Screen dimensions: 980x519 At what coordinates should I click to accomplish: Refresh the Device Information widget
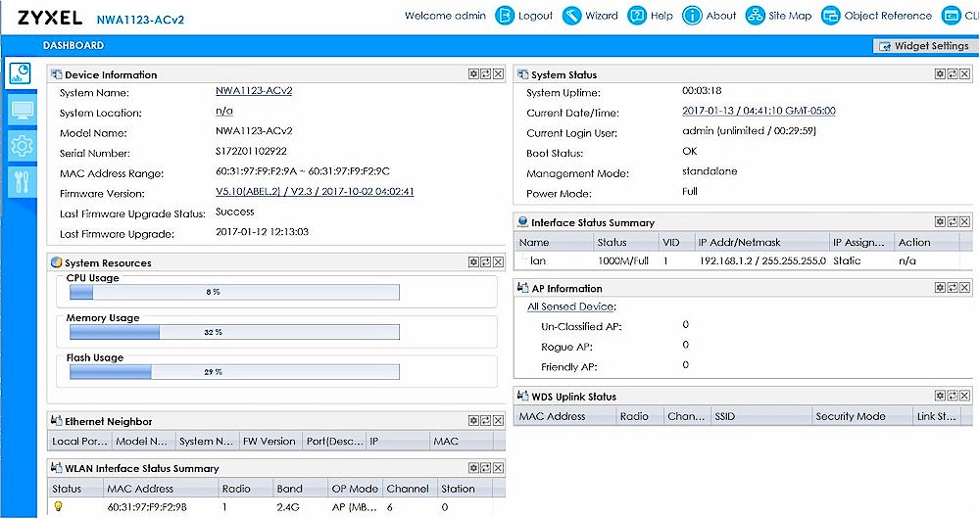(x=486, y=73)
